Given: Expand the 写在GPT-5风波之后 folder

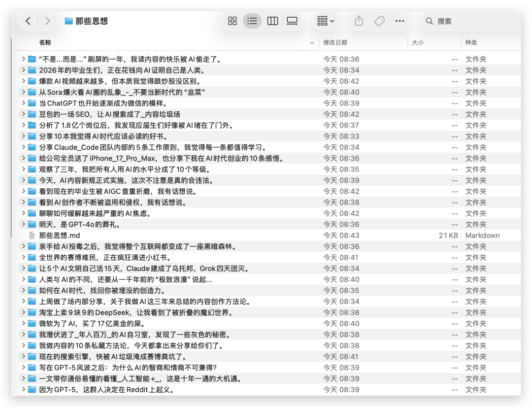Looking at the screenshot, I should pyautogui.click(x=24, y=368).
